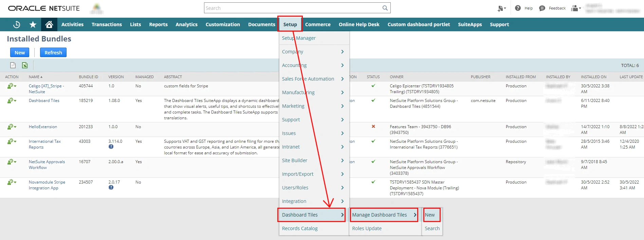Screen dimensions: 644x240
Task: Open the Activities menu
Action: coord(72,24)
